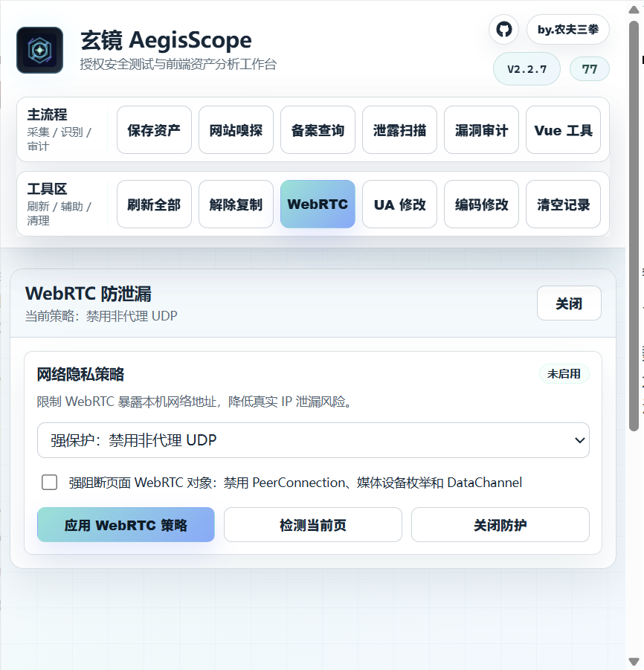Open the 漏洞审计 audit
This screenshot has width=644, height=670.
point(481,130)
